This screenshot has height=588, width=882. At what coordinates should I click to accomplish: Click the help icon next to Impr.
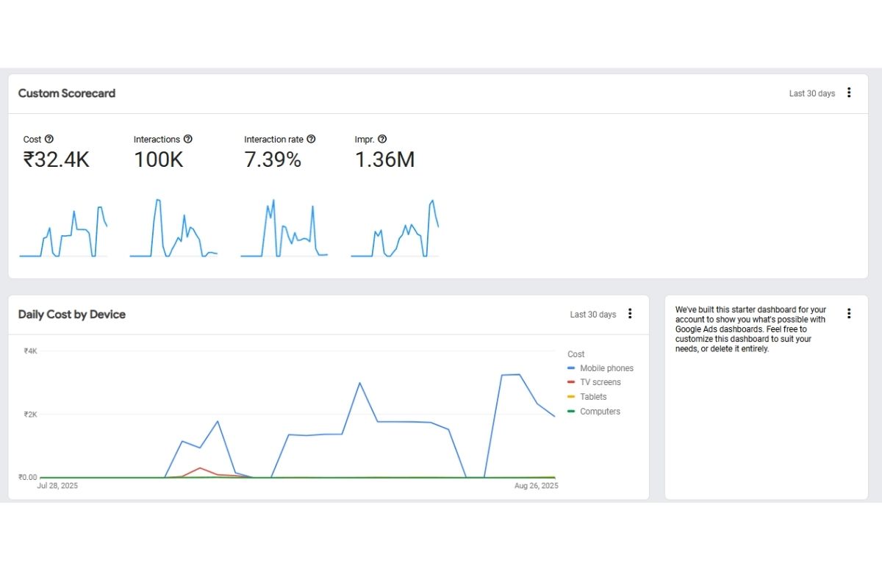pyautogui.click(x=382, y=139)
